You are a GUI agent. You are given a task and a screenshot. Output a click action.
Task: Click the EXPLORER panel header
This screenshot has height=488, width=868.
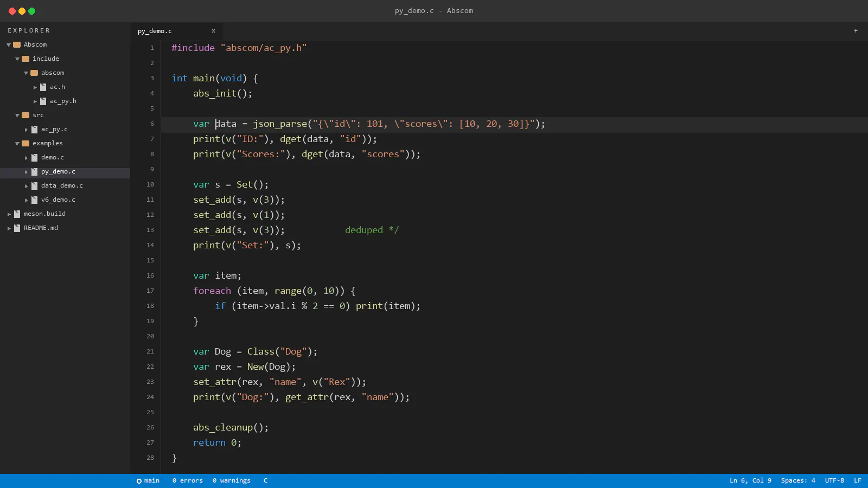29,30
